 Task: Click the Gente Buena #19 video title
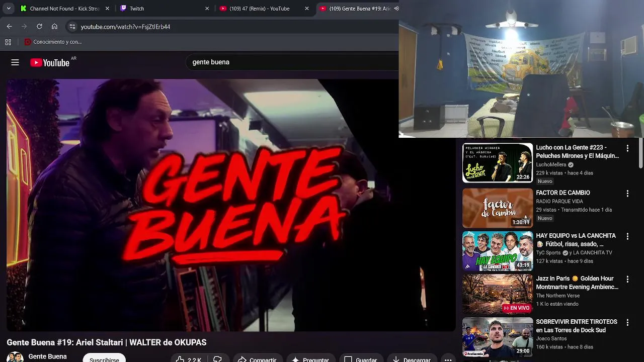[107, 342]
